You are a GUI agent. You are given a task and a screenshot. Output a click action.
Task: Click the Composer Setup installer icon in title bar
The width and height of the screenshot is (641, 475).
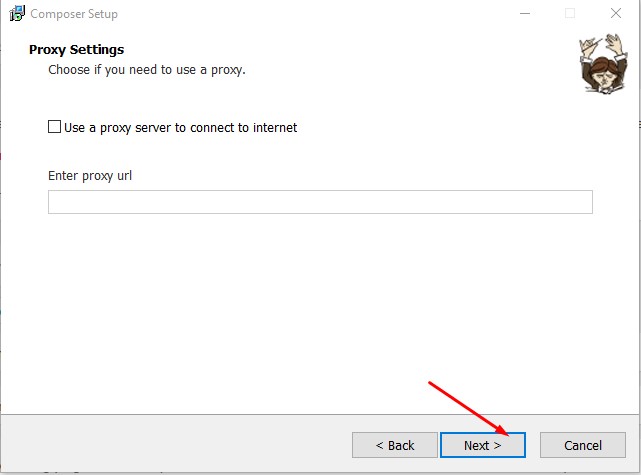tap(17, 14)
